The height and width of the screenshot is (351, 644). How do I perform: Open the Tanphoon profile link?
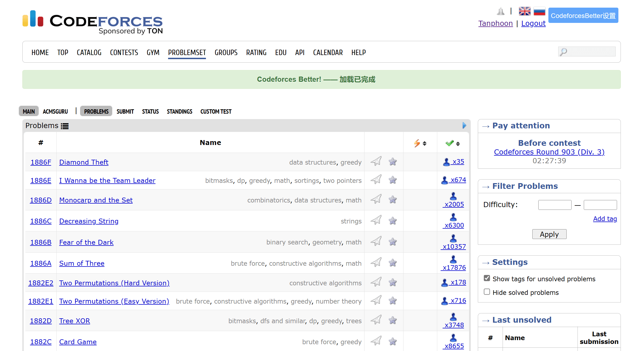click(x=496, y=23)
